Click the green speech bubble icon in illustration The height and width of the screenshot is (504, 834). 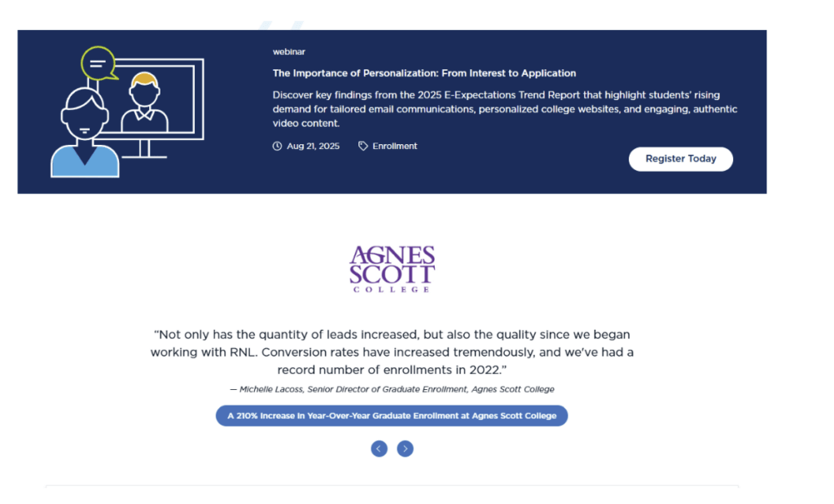coord(99,64)
